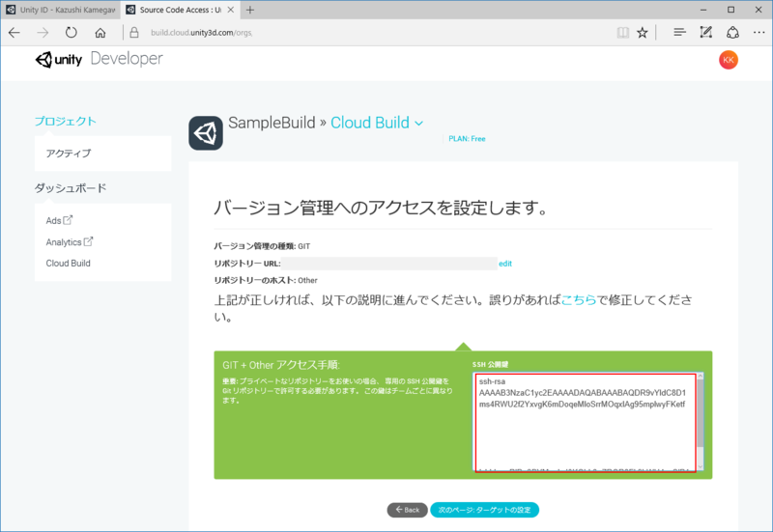Click the Unity logo

click(59, 60)
